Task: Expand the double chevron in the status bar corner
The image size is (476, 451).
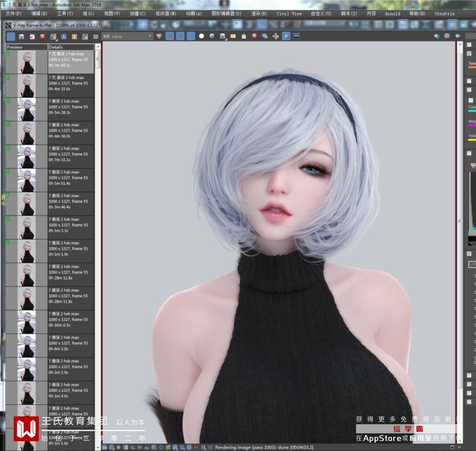Action: click(x=459, y=447)
